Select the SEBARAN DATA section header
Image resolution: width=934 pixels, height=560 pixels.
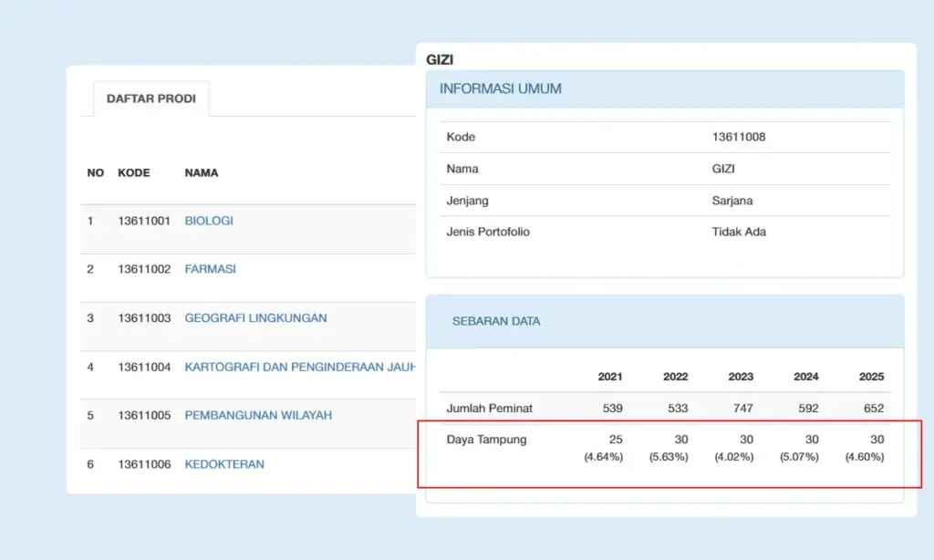click(x=498, y=322)
